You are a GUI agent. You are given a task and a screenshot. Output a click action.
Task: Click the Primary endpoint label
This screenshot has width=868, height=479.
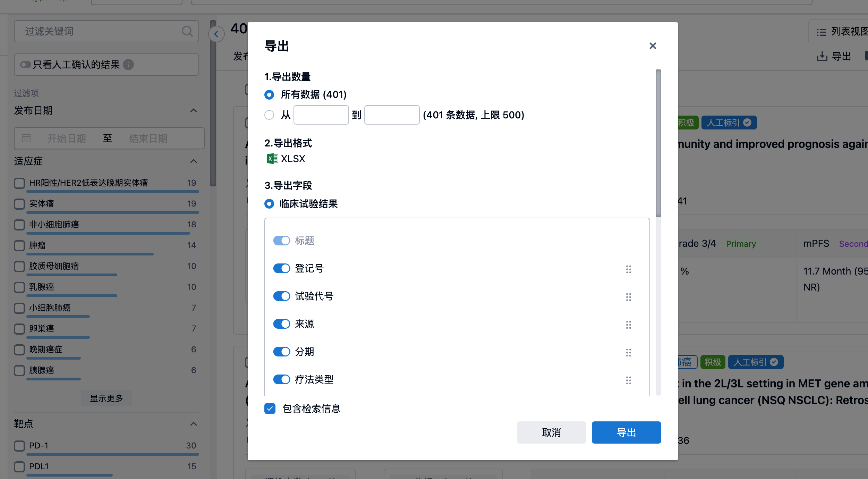[741, 244]
